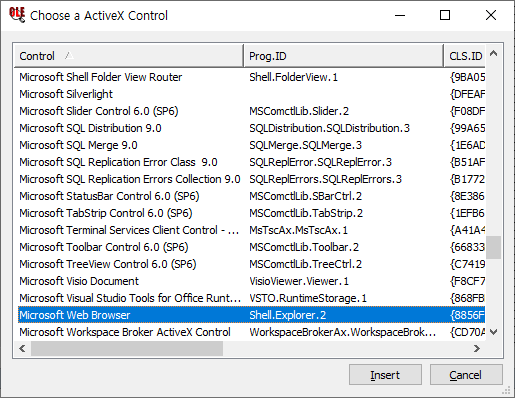This screenshot has height=398, width=515.
Task: Sort list by Prog.ID column header
Action: [344, 56]
